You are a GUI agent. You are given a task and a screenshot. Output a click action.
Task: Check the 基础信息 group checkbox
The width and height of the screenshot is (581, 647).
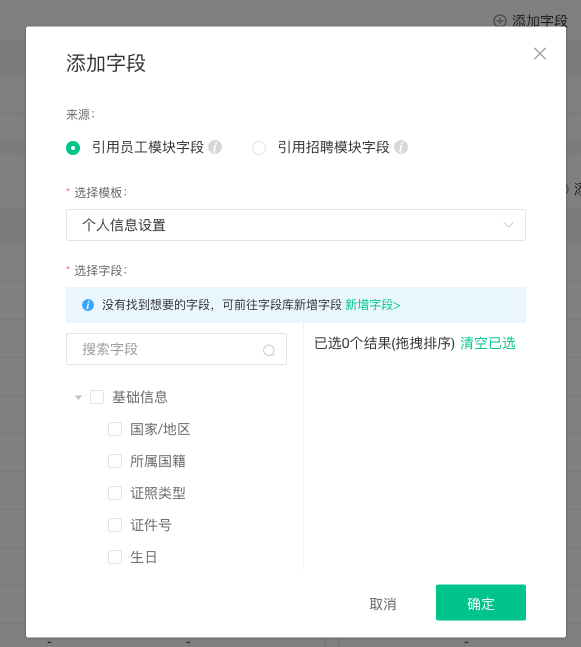(97, 397)
